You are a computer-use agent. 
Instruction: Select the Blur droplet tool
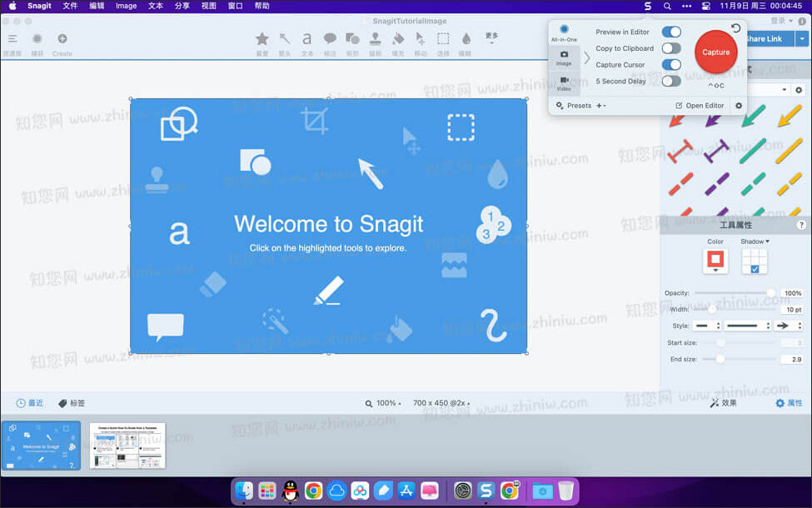pos(466,39)
